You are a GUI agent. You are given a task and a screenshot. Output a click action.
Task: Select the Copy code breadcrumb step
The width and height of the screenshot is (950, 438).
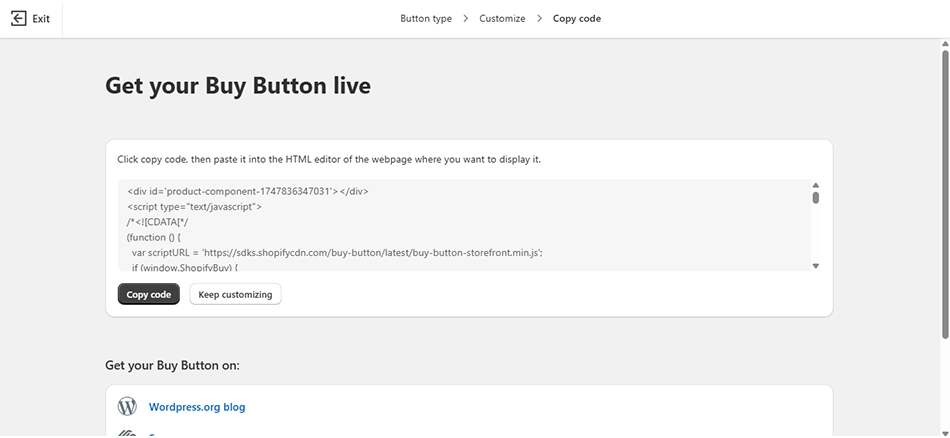point(577,19)
